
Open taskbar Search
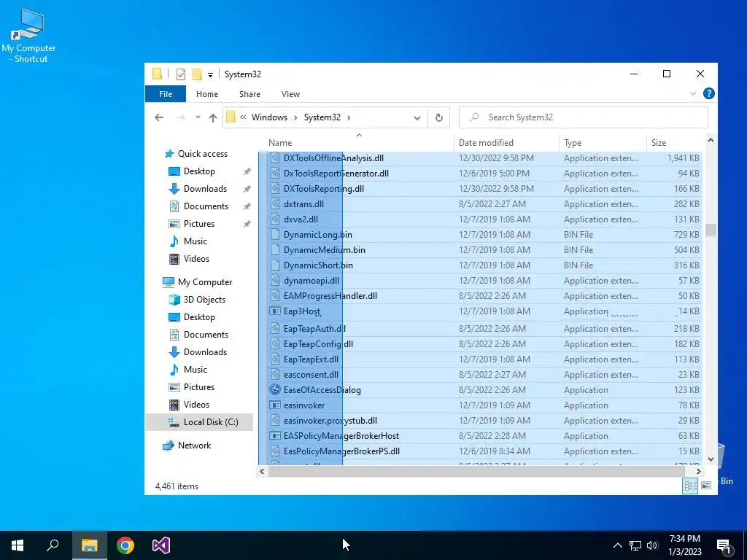pyautogui.click(x=53, y=545)
